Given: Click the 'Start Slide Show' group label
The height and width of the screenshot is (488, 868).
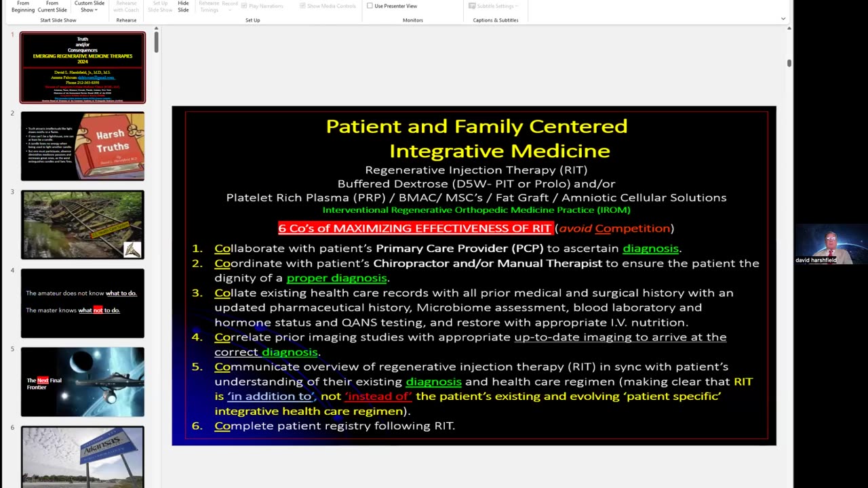Looking at the screenshot, I should [58, 20].
